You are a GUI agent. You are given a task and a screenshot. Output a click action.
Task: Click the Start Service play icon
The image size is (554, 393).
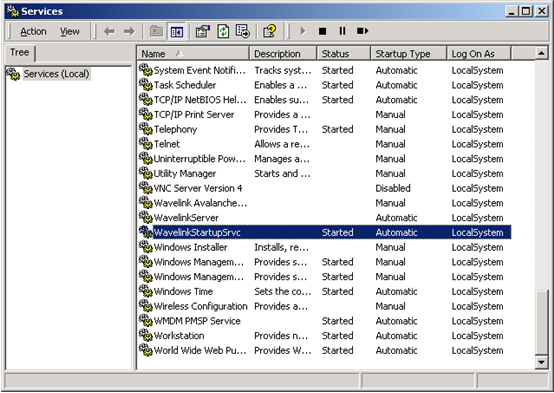302,31
